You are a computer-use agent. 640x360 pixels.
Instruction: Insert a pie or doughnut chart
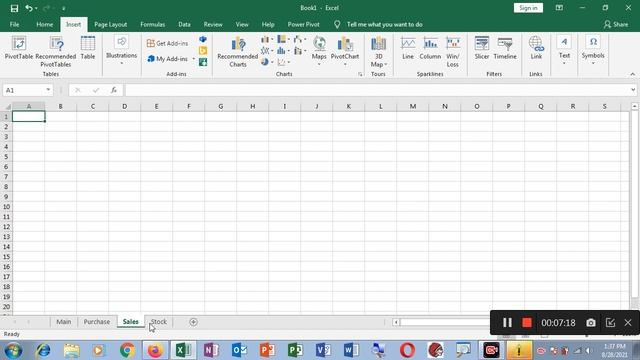tap(267, 62)
